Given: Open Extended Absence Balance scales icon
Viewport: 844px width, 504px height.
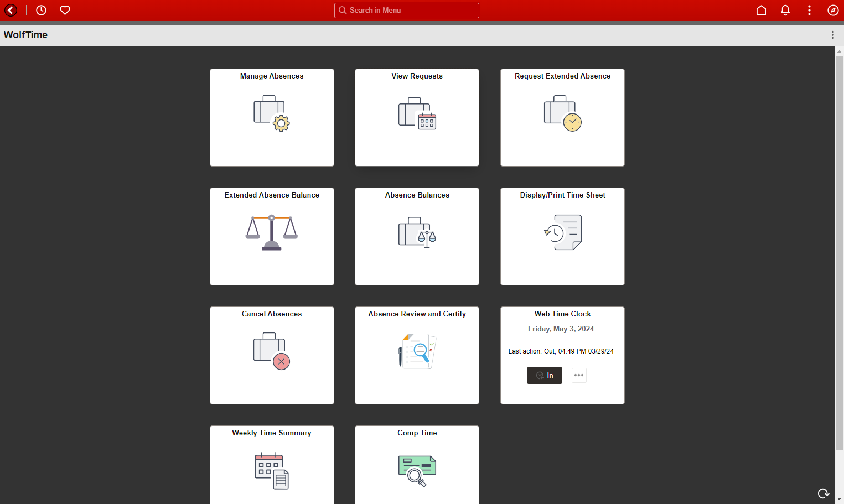Looking at the screenshot, I should (x=272, y=232).
